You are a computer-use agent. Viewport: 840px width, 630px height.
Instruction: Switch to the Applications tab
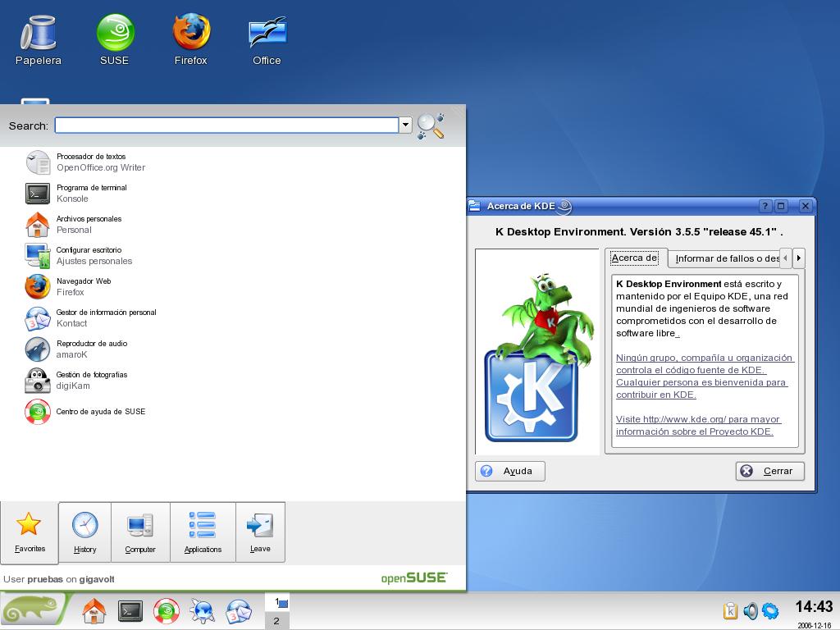[203, 532]
